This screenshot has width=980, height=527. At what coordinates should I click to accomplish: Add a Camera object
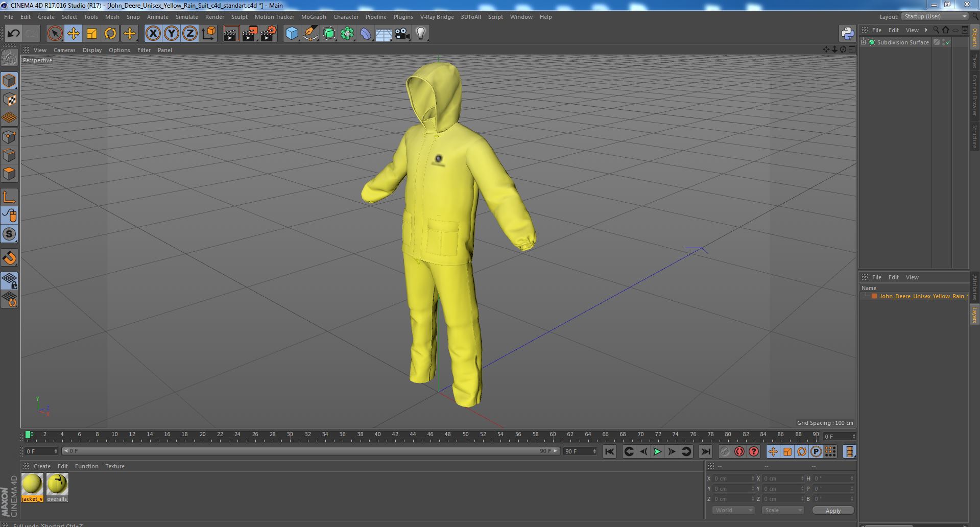point(402,34)
